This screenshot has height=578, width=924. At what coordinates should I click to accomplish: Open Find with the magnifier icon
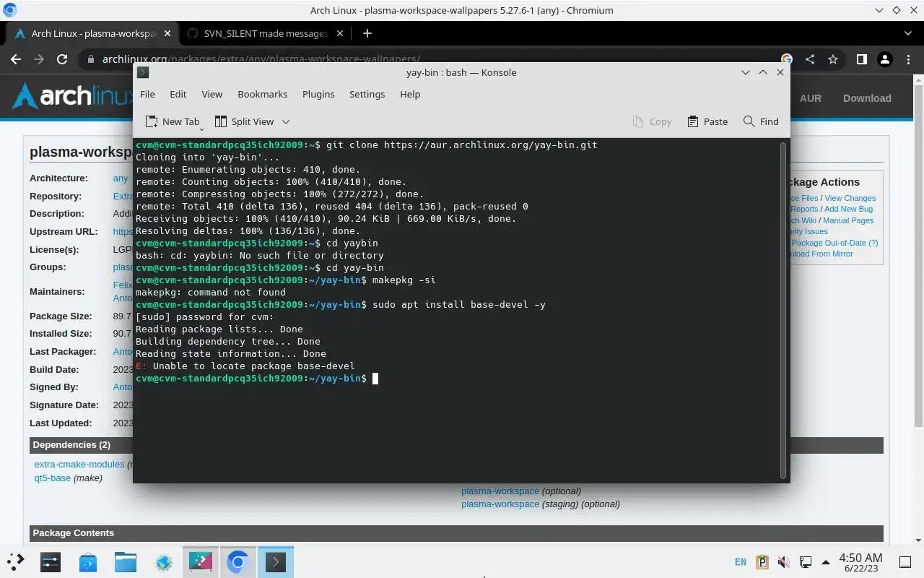749,121
